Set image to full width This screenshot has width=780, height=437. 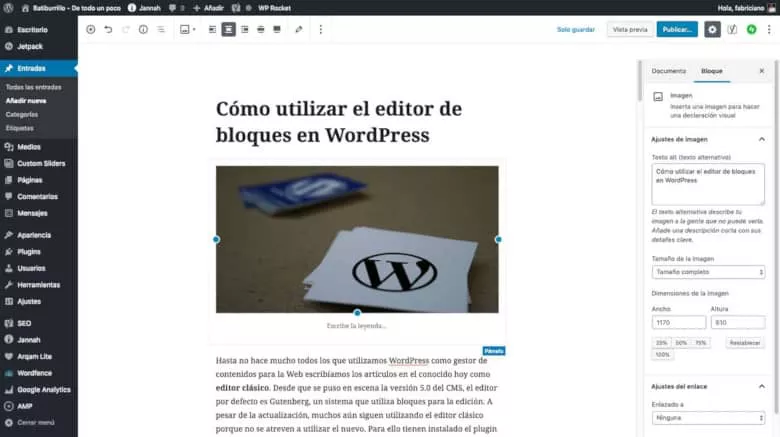pos(277,29)
